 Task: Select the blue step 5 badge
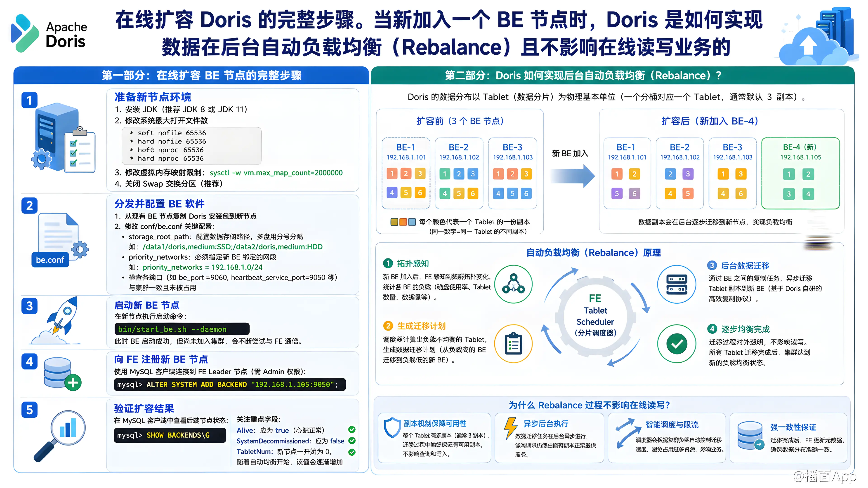coord(29,410)
